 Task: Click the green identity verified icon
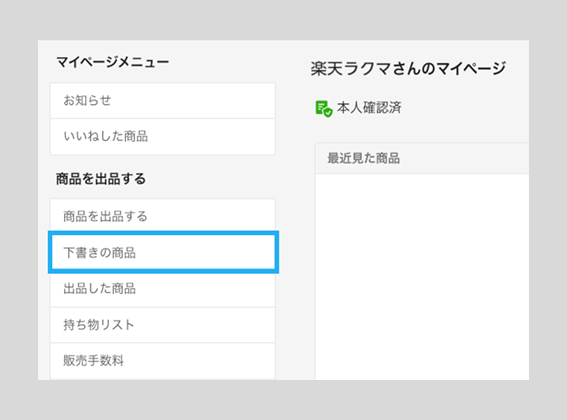click(x=324, y=109)
